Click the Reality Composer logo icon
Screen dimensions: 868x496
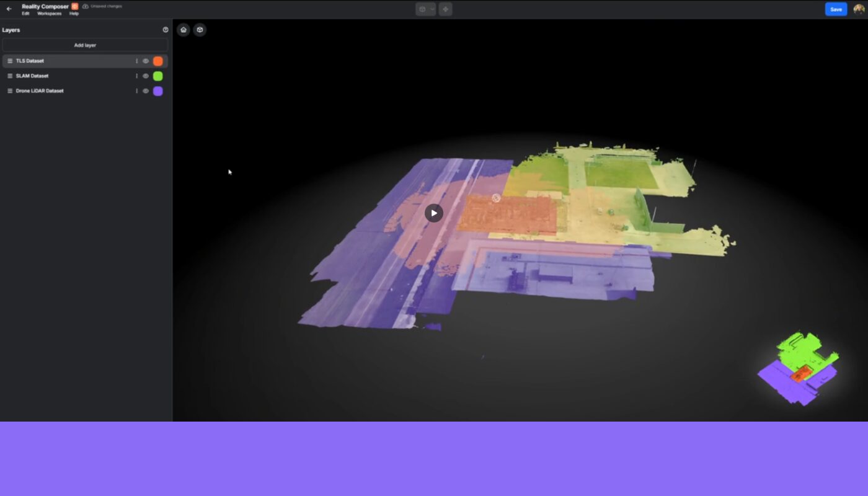tap(74, 5)
